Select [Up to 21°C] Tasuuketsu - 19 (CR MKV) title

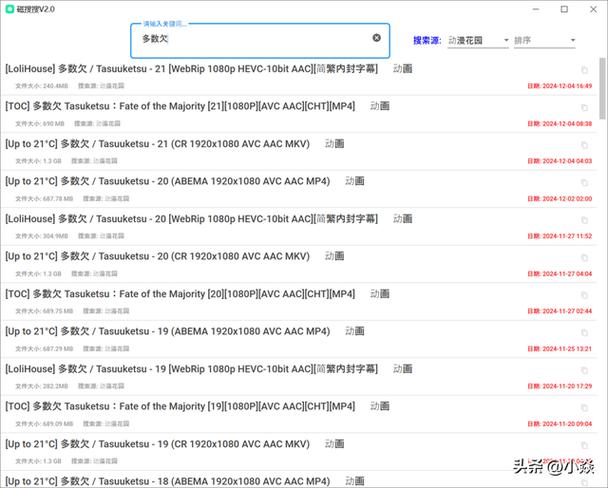click(157, 444)
